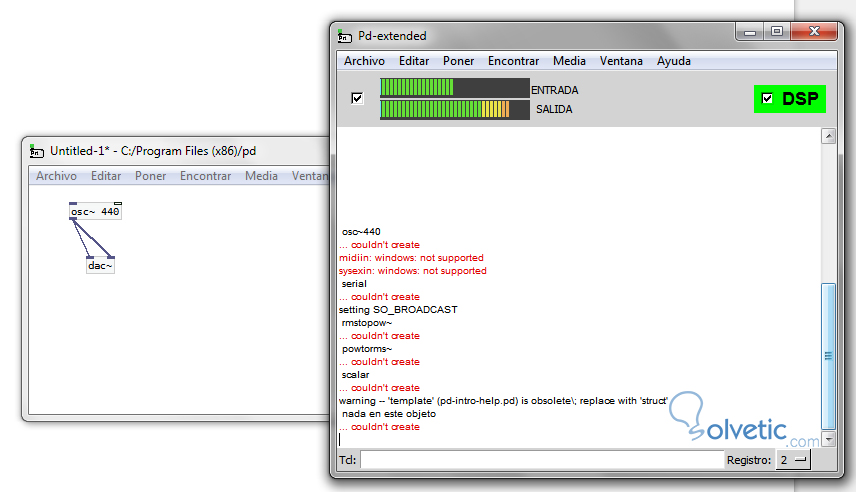
Task: Toggle the audio level meters checkbox
Action: pos(357,98)
